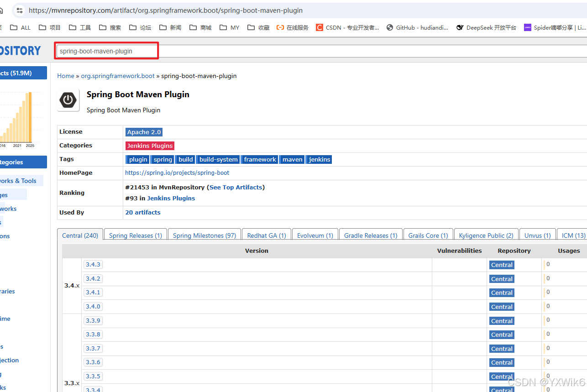Image resolution: width=587 pixels, height=392 pixels.
Task: Click the Usages column header
Action: 569,251
